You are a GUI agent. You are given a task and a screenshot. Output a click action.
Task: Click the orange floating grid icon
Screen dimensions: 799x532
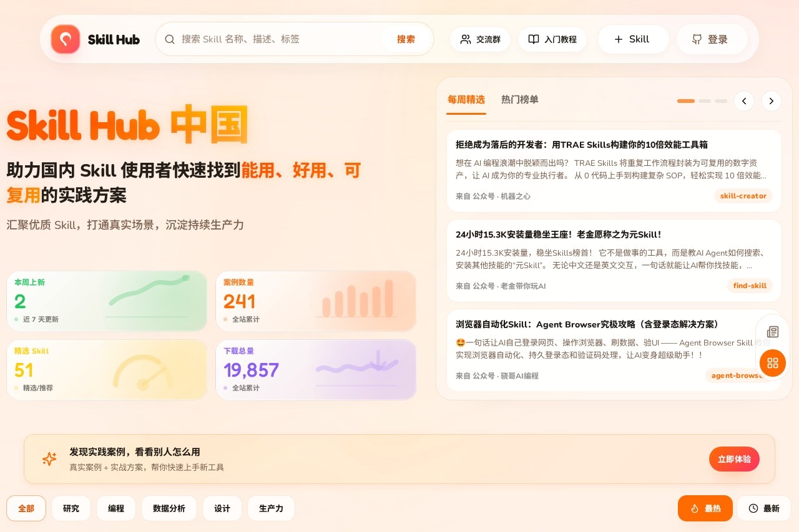point(773,363)
